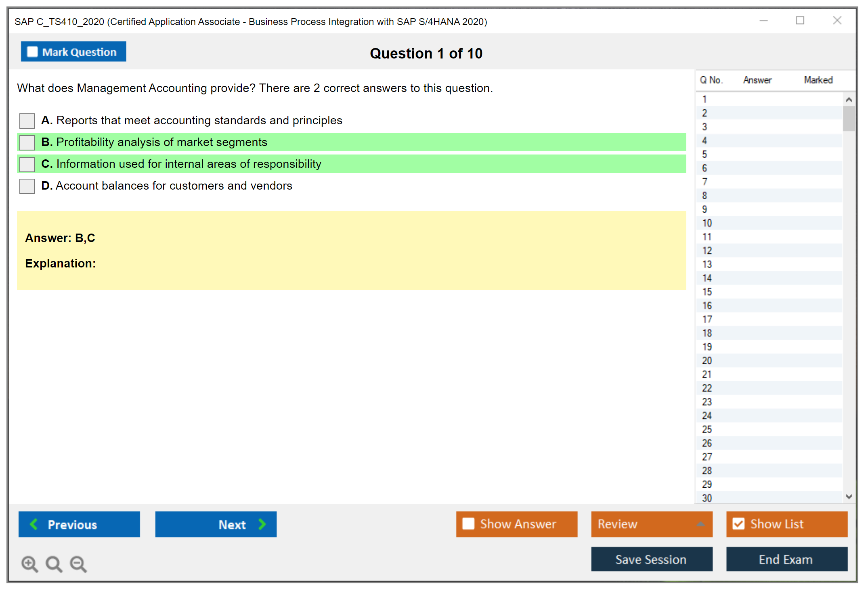Click the green left arrow on Previous
This screenshot has width=868, height=593.
pyautogui.click(x=34, y=524)
